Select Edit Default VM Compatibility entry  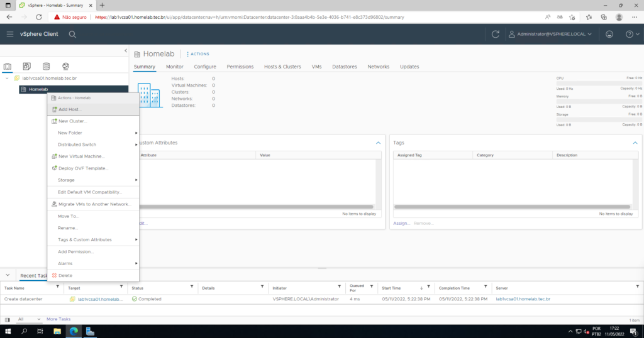click(93, 192)
